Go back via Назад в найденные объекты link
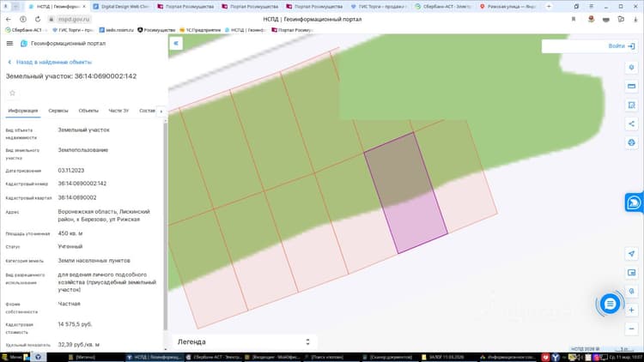644x362 pixels. coord(50,62)
